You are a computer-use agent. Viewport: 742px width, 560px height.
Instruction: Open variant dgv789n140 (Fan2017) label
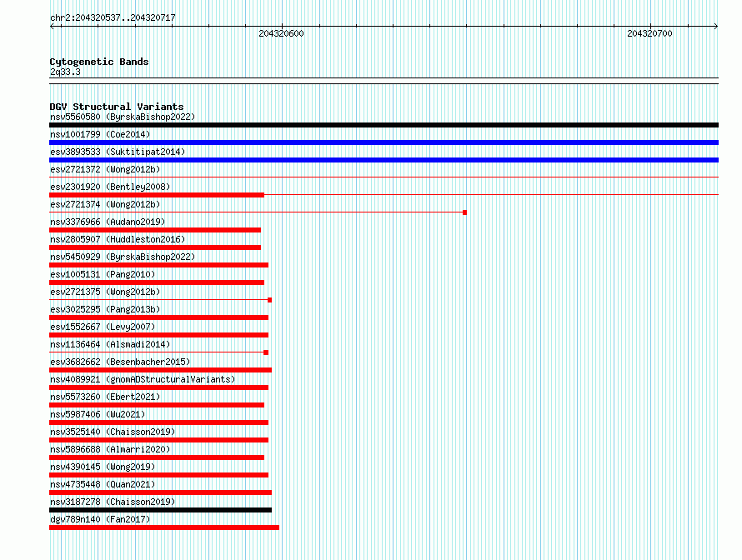tap(100, 519)
